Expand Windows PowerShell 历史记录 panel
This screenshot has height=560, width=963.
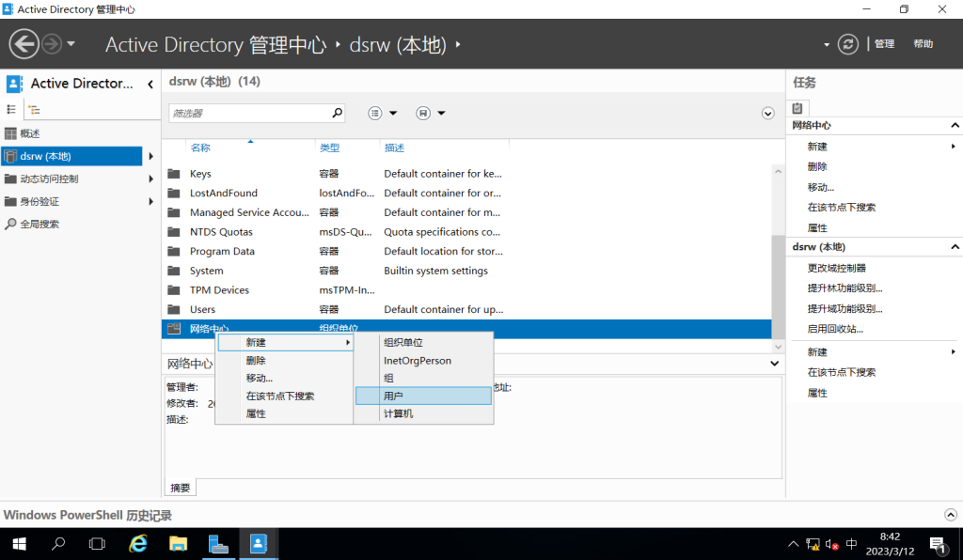coord(950,515)
